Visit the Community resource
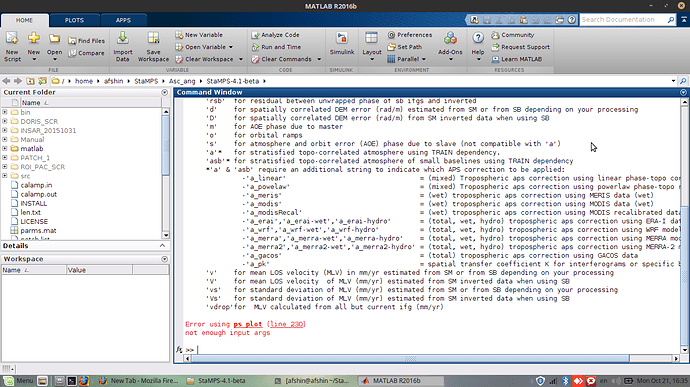The height and width of the screenshot is (387, 690). coord(513,35)
